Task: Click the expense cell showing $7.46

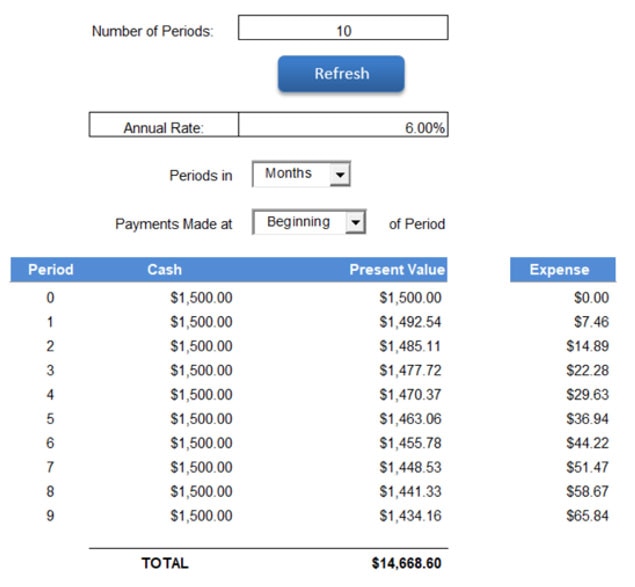Action: pyautogui.click(x=589, y=322)
